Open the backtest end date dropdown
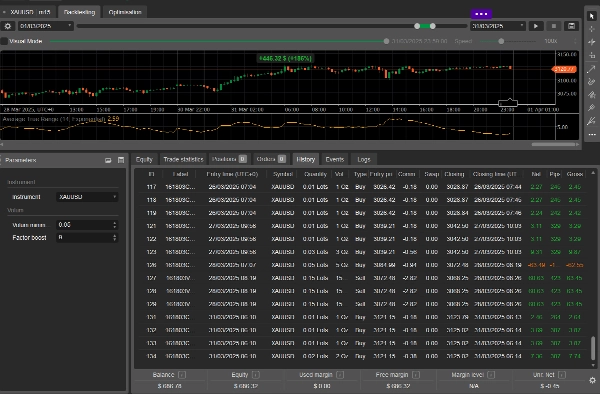Image resolution: width=600 pixels, height=394 pixels. pyautogui.click(x=497, y=26)
